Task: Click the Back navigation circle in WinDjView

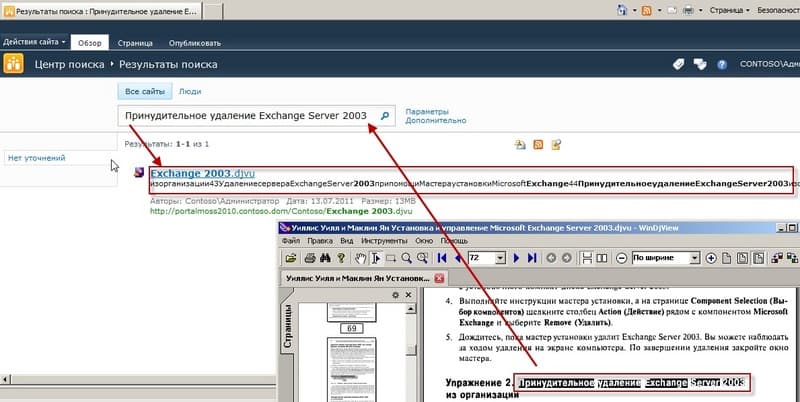Action: pyautogui.click(x=551, y=258)
